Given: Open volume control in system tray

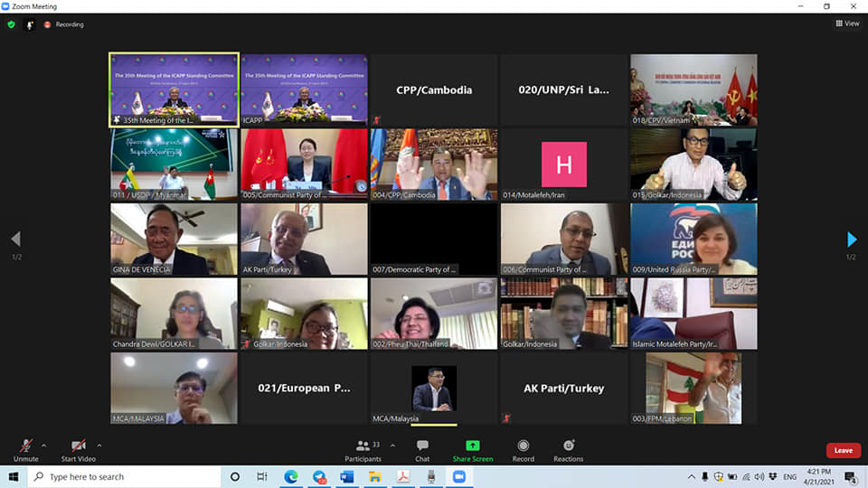Looking at the screenshot, I should pos(759,476).
